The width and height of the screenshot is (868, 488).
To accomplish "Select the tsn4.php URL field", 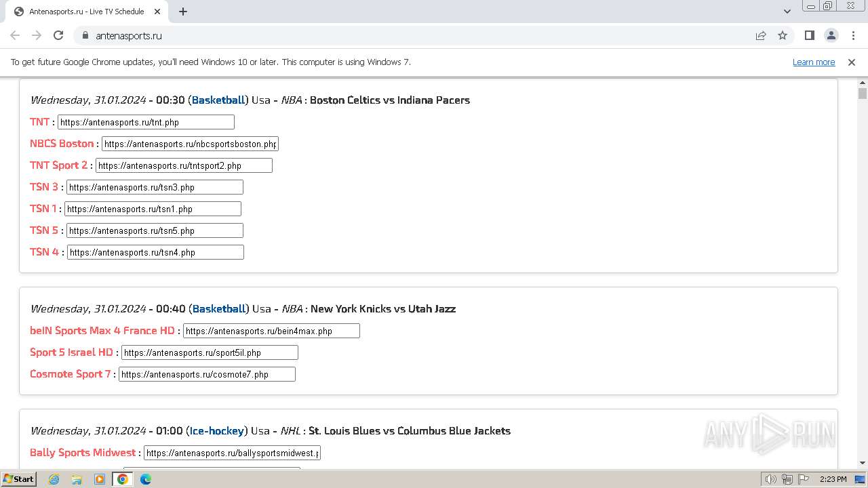I will (155, 252).
